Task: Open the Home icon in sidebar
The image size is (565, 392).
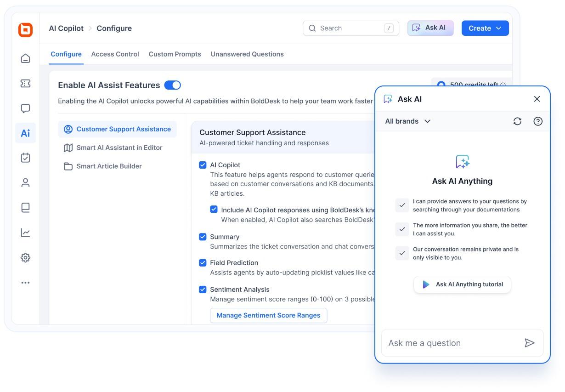Action: click(x=26, y=58)
